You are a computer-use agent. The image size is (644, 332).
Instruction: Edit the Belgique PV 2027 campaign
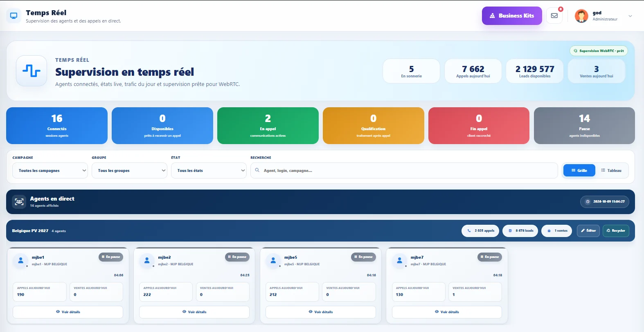pos(588,230)
